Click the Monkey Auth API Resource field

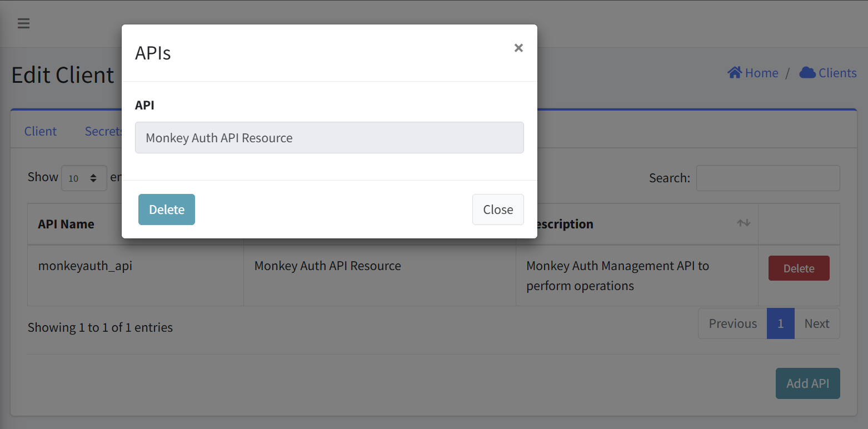click(330, 138)
